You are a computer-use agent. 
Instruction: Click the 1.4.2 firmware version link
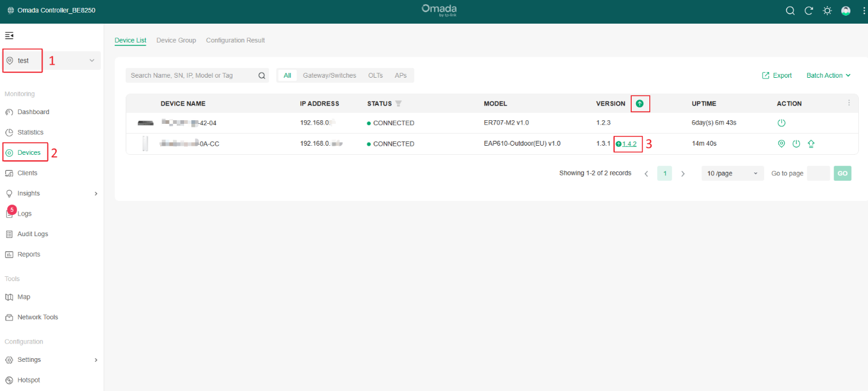[629, 144]
